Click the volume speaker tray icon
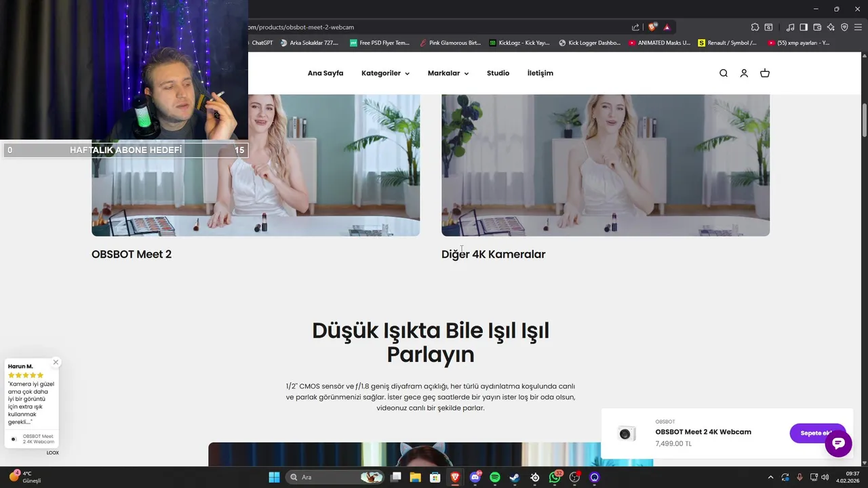Viewport: 868px width, 488px height. click(x=825, y=477)
